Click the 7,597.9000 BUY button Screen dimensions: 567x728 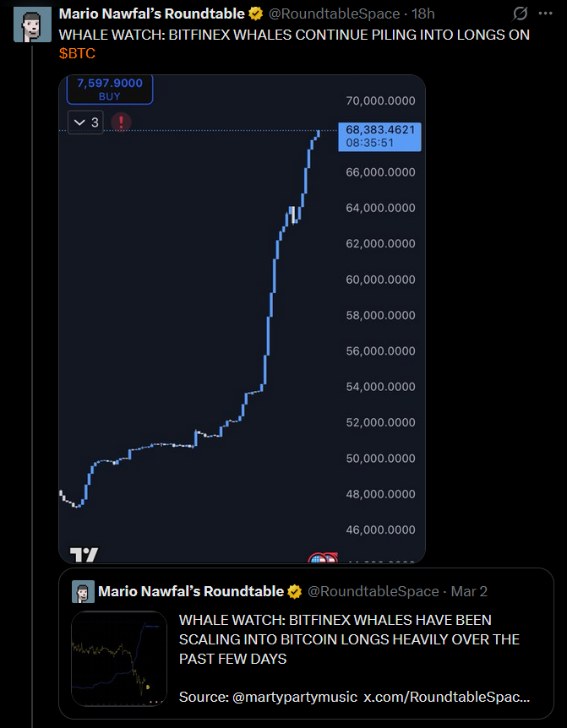point(110,90)
